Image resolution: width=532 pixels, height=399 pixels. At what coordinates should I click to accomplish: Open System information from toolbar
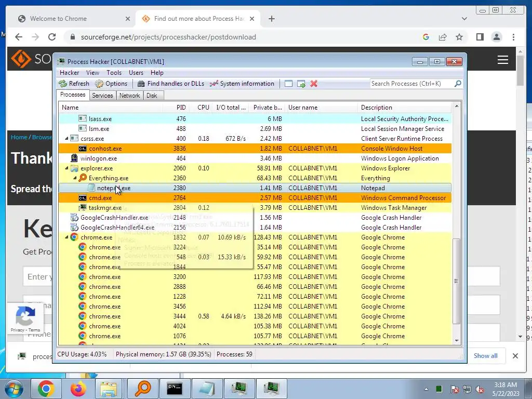coord(242,84)
